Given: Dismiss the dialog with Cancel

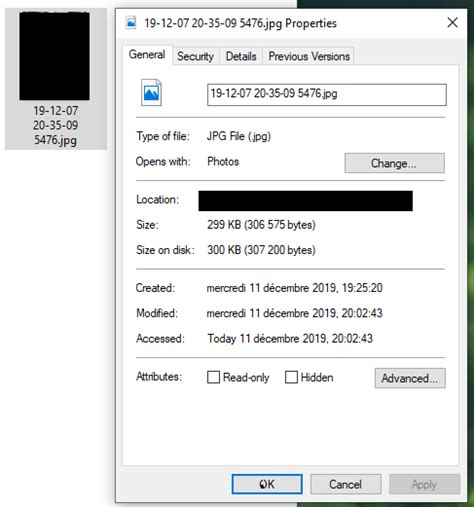Looking at the screenshot, I should click(346, 484).
